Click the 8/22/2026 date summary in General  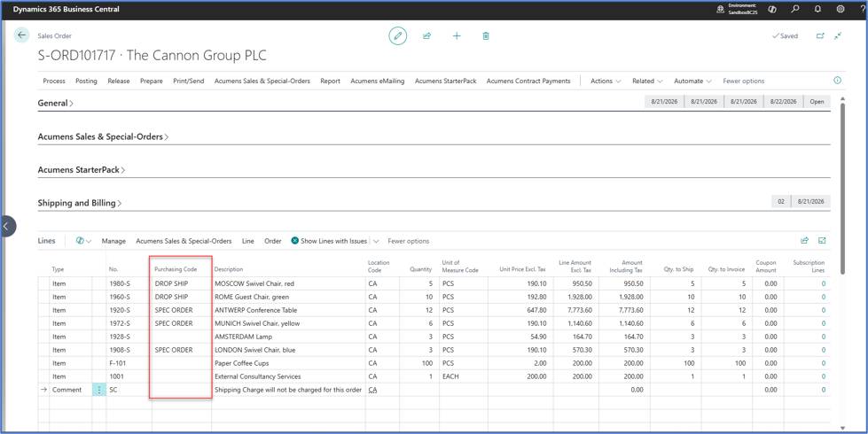click(783, 102)
